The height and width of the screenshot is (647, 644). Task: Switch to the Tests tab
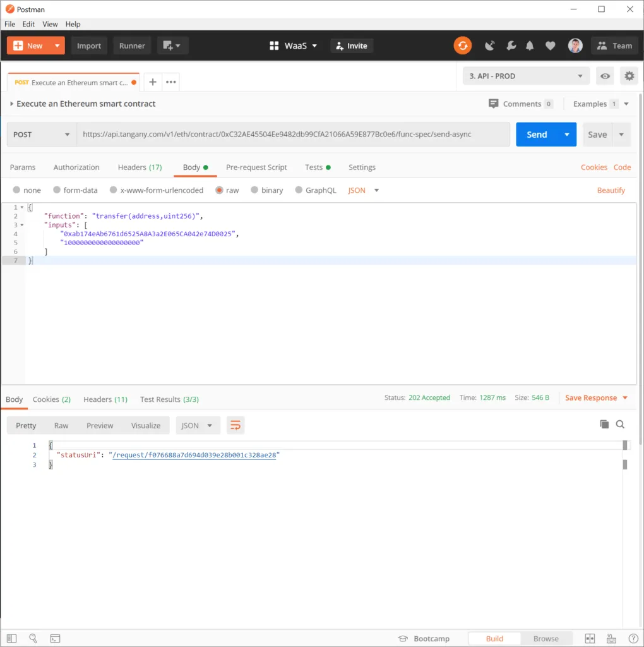coord(318,167)
